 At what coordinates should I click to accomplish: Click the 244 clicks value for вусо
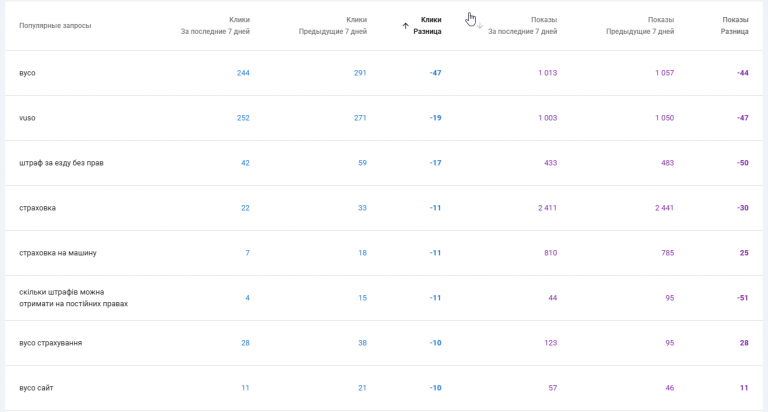click(x=243, y=73)
